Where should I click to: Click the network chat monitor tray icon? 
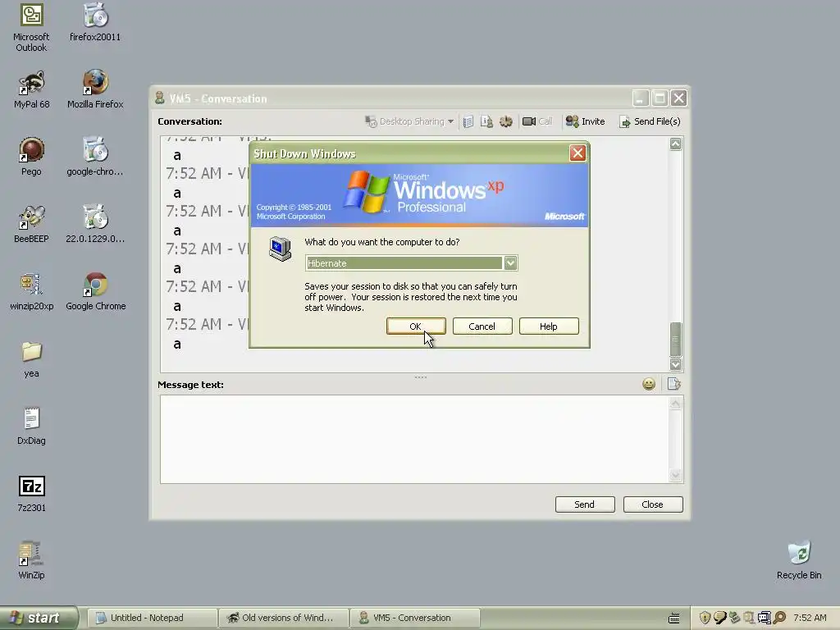click(764, 618)
